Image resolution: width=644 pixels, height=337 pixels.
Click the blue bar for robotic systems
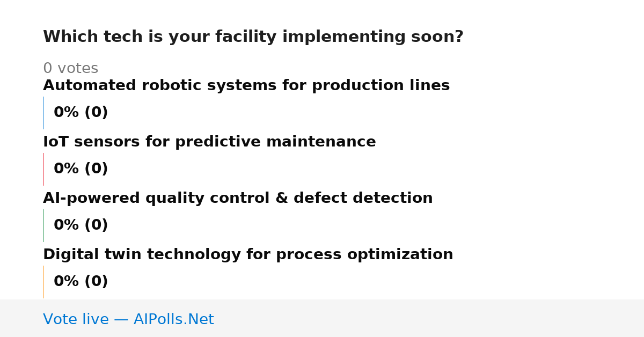click(x=43, y=113)
